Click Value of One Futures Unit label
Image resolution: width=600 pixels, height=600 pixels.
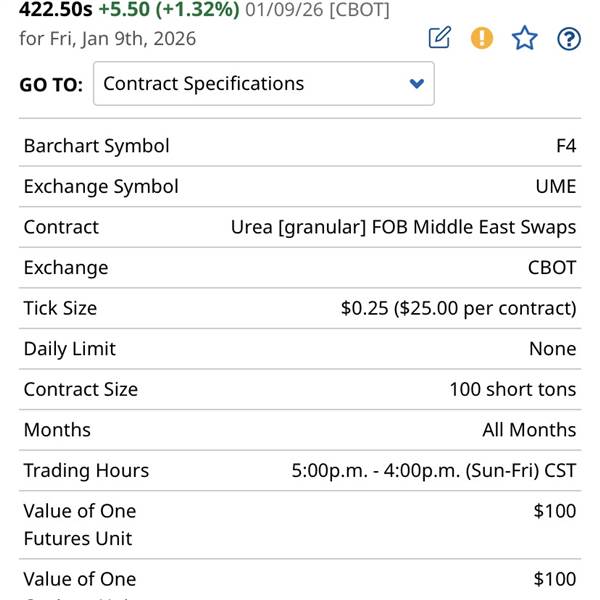[80, 524]
